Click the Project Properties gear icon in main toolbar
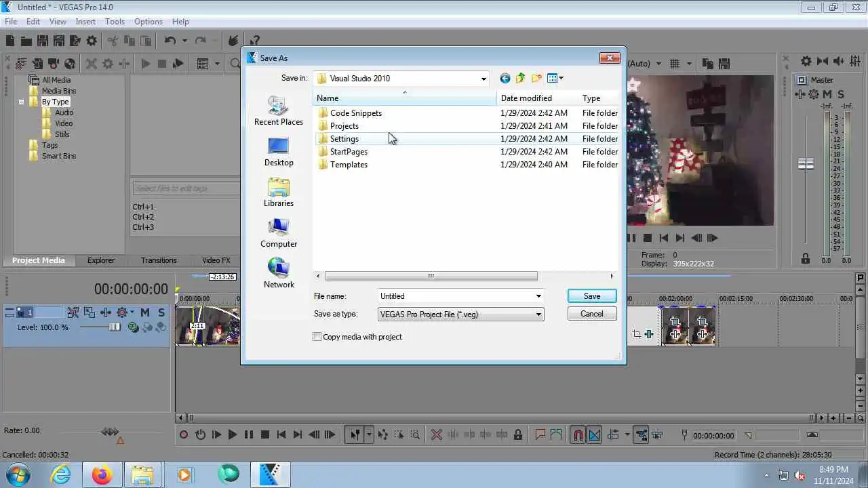This screenshot has height=488, width=868. pyautogui.click(x=92, y=41)
